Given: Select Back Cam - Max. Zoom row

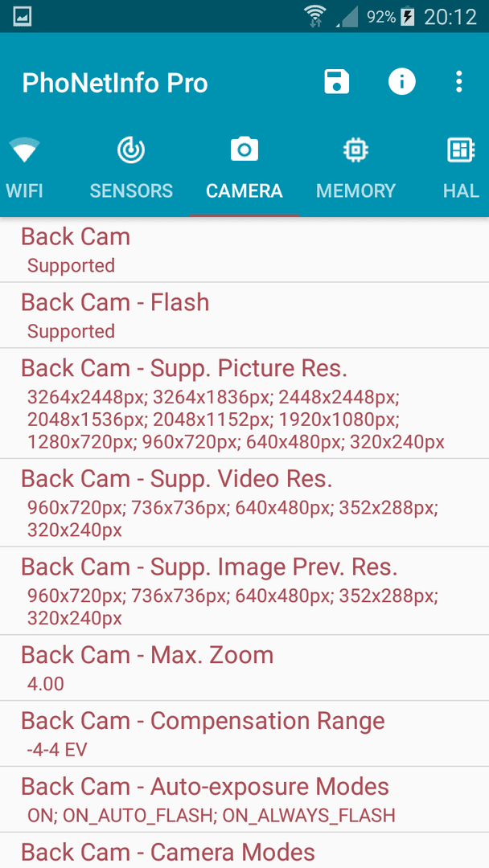Looking at the screenshot, I should click(244, 668).
